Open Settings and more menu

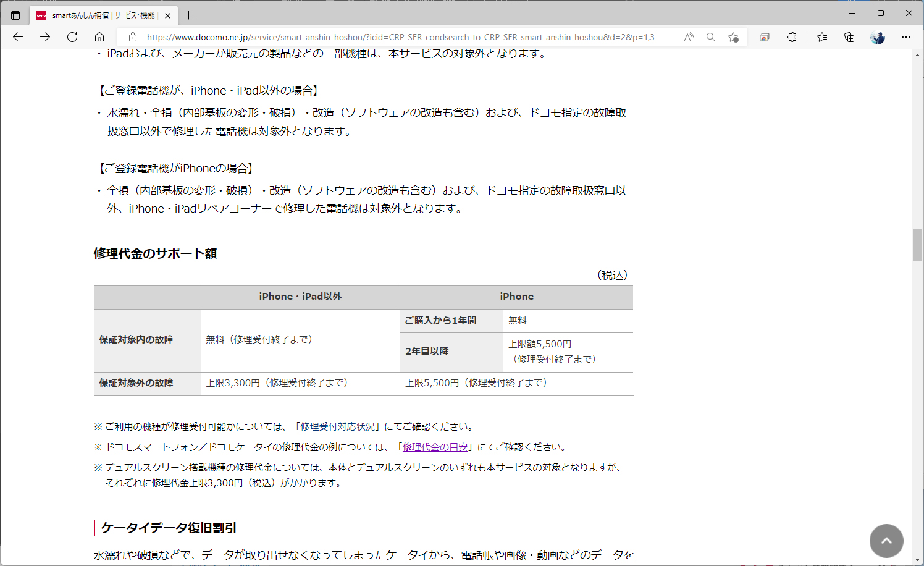tap(905, 37)
